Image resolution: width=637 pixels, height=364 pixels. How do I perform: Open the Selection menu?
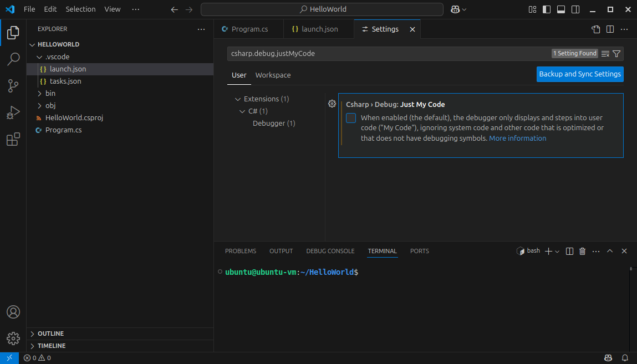click(80, 9)
